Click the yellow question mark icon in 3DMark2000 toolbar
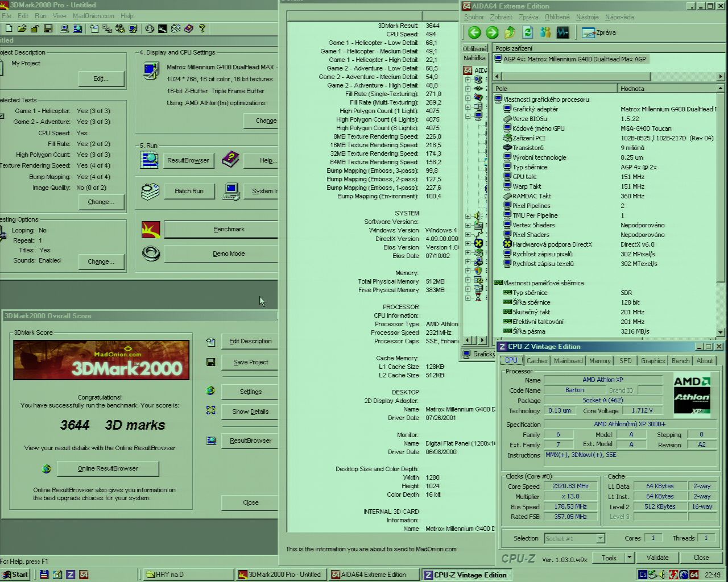The height and width of the screenshot is (582, 728). coord(202,28)
